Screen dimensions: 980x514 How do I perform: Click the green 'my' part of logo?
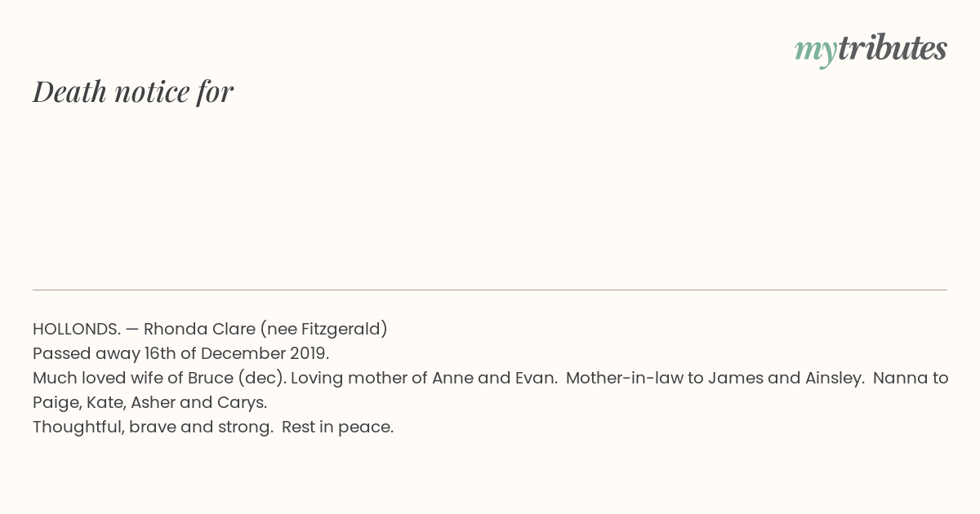[816, 51]
